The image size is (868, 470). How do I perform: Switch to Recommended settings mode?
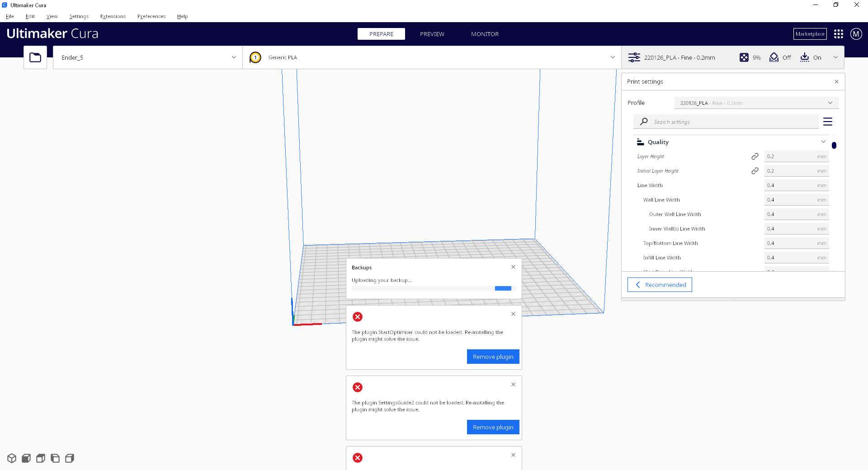tap(660, 285)
